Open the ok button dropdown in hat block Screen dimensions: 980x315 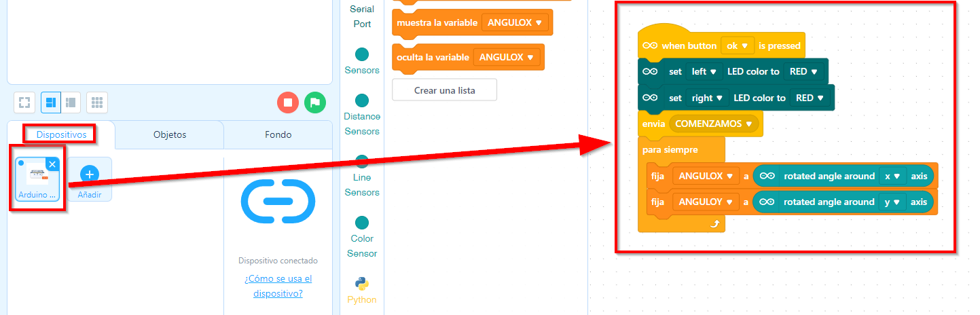(738, 45)
